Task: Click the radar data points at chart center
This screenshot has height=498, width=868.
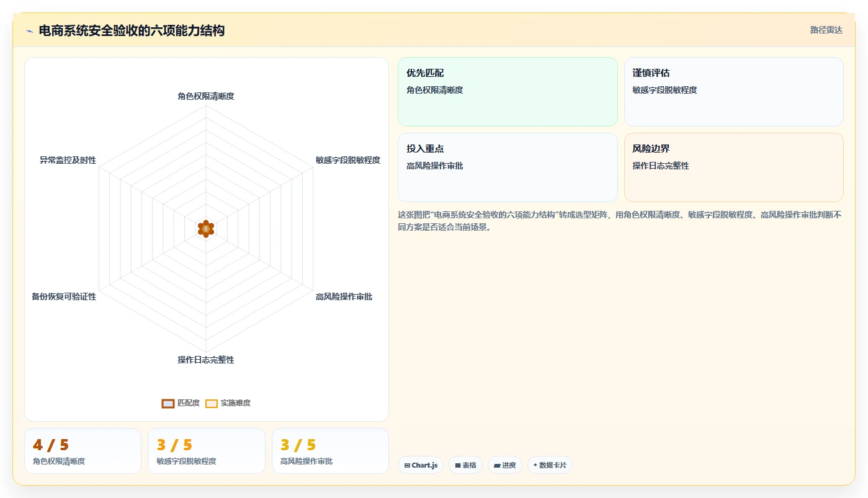Action: pyautogui.click(x=206, y=228)
